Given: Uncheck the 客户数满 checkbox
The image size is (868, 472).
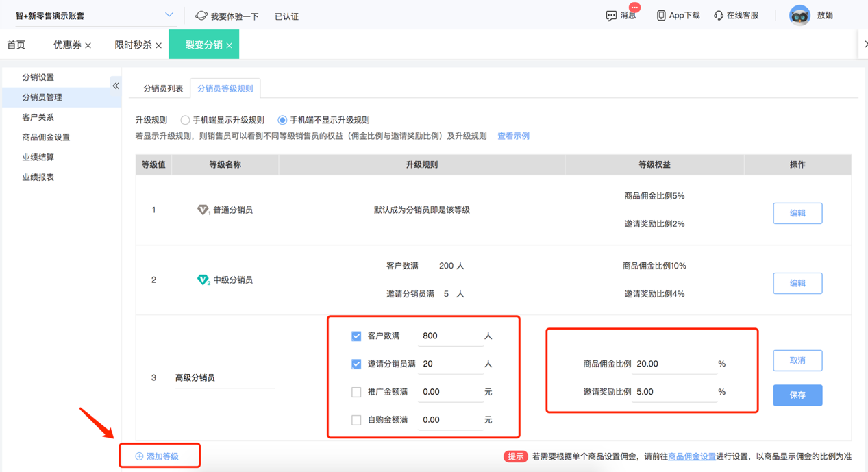Looking at the screenshot, I should [356, 336].
